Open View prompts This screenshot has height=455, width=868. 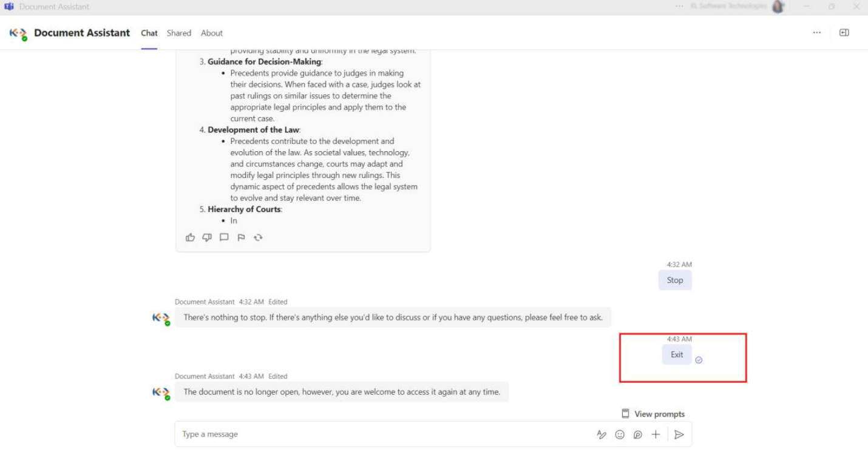653,414
